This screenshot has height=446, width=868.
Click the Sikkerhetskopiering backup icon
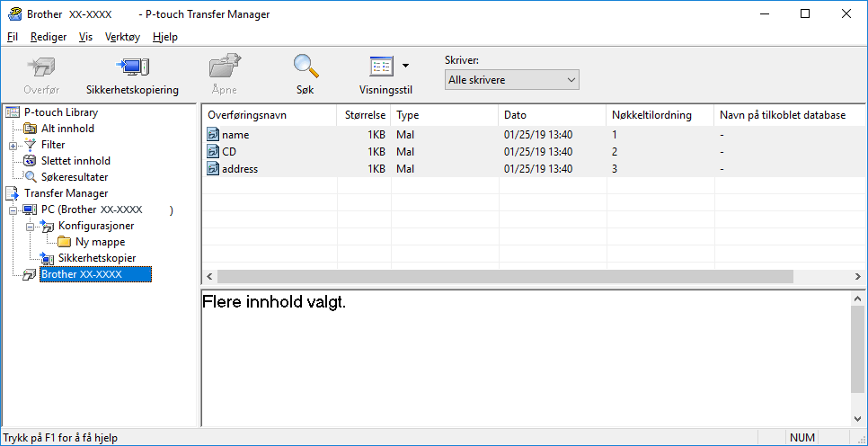point(132,67)
